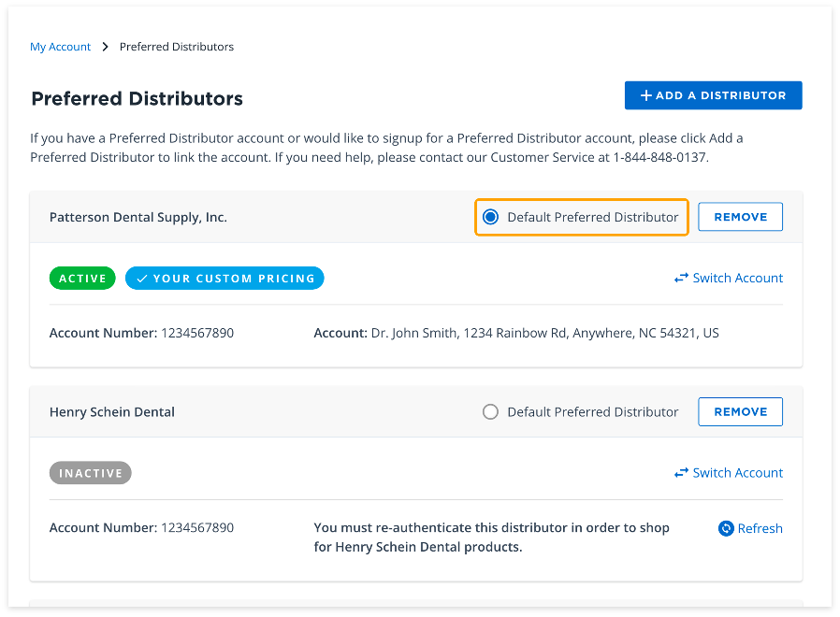Click the circular Refresh icon

726,528
